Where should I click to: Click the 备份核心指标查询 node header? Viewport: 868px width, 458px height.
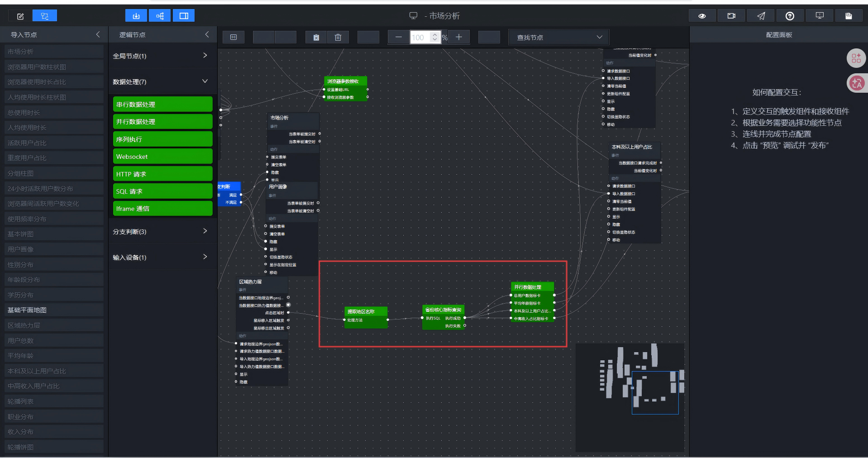[x=444, y=310]
